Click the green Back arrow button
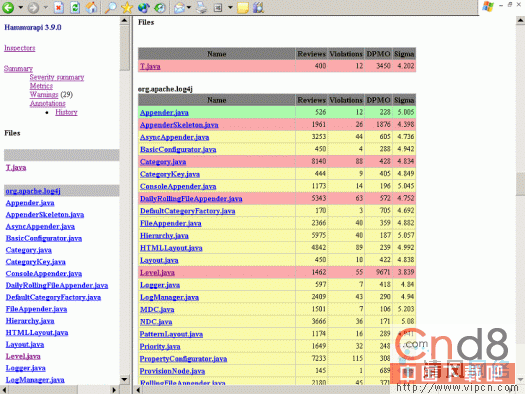This screenshot has height=394, width=525. click(x=8, y=7)
